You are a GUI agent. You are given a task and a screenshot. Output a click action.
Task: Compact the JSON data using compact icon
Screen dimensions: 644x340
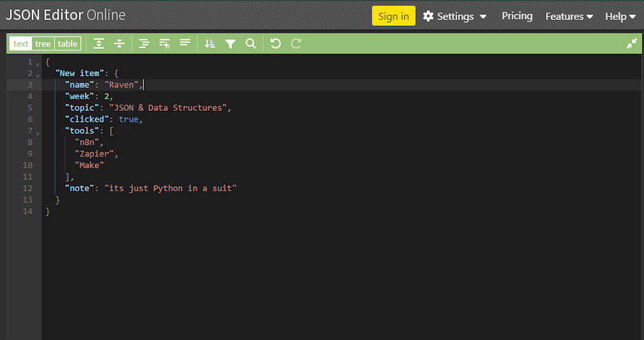click(x=185, y=43)
